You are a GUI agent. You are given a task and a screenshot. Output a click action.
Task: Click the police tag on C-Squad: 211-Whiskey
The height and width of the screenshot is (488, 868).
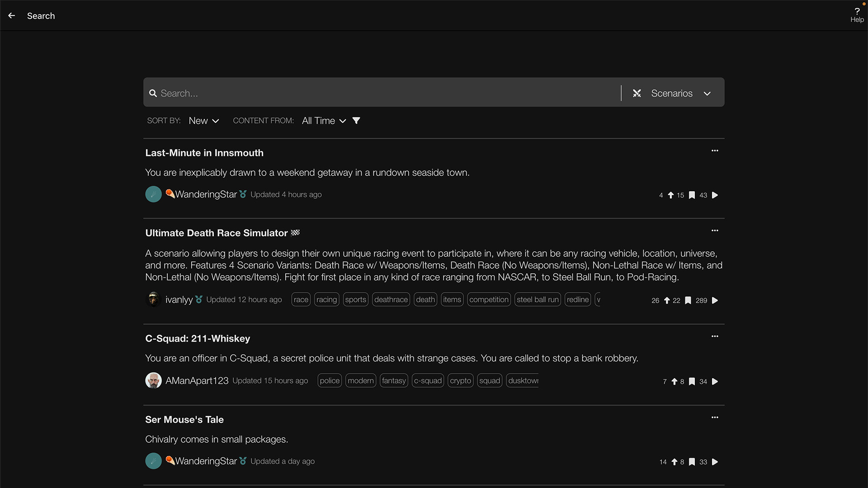[x=329, y=380]
